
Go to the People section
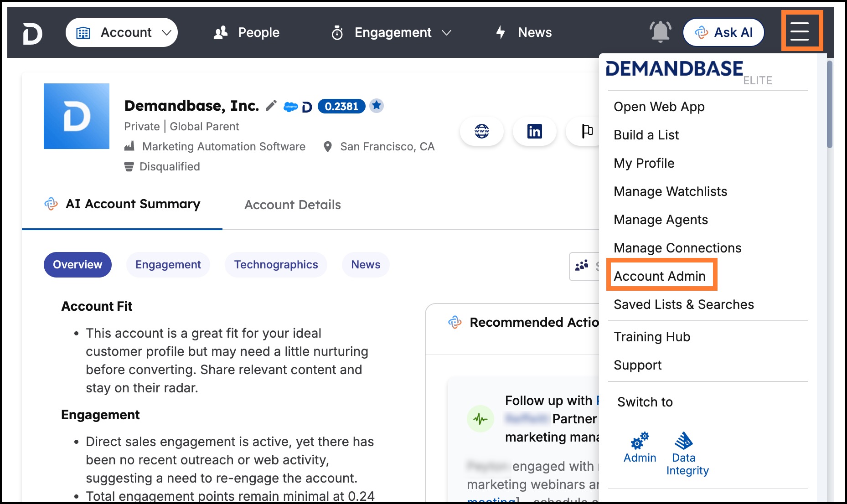point(247,32)
